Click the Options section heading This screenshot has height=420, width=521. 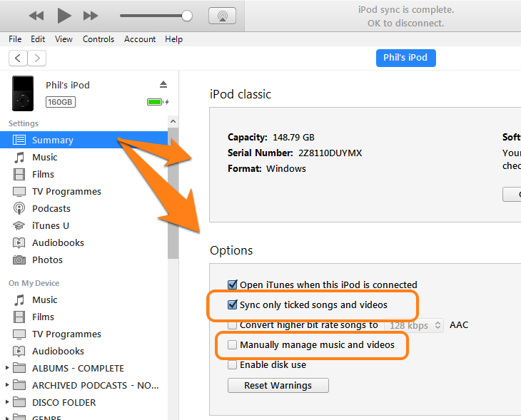(x=231, y=250)
